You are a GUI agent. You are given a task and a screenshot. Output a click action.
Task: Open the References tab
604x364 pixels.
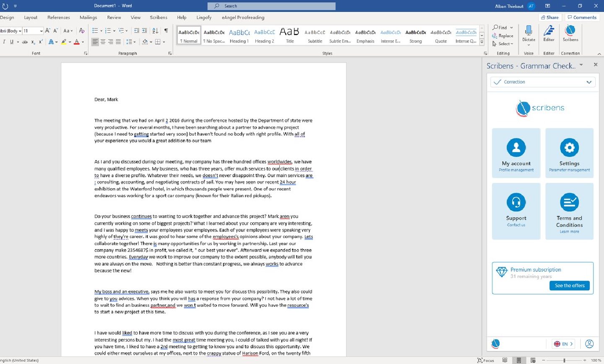coord(59,18)
